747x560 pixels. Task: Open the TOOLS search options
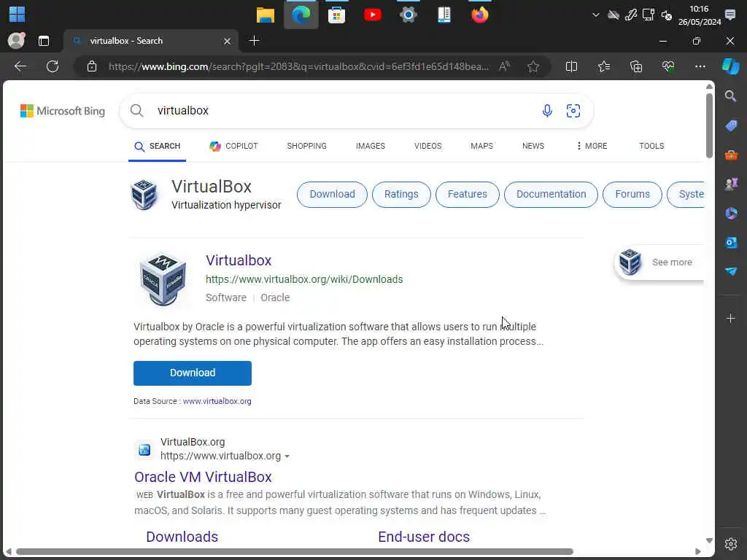click(x=651, y=146)
